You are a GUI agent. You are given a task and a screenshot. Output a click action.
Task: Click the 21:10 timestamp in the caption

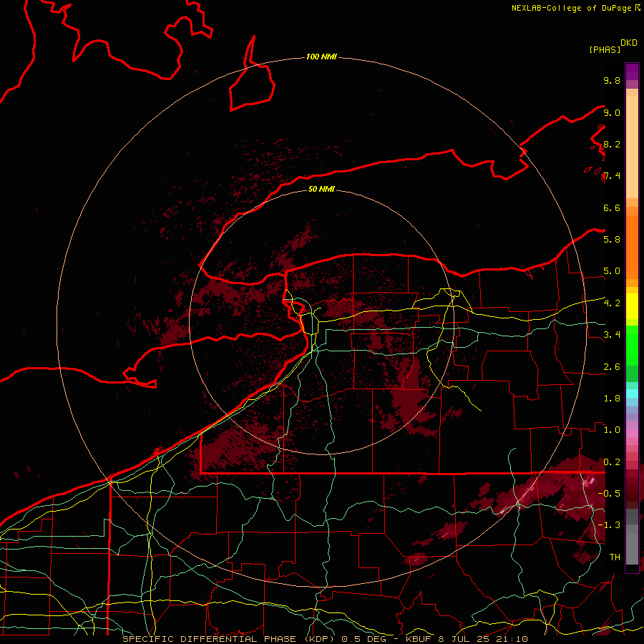(512, 639)
